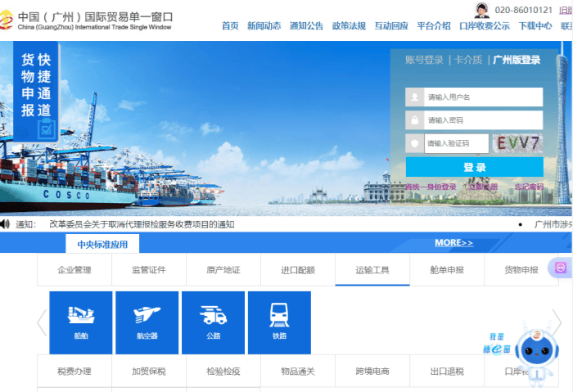Click the password input field
This screenshot has height=392, width=573.
coord(484,120)
